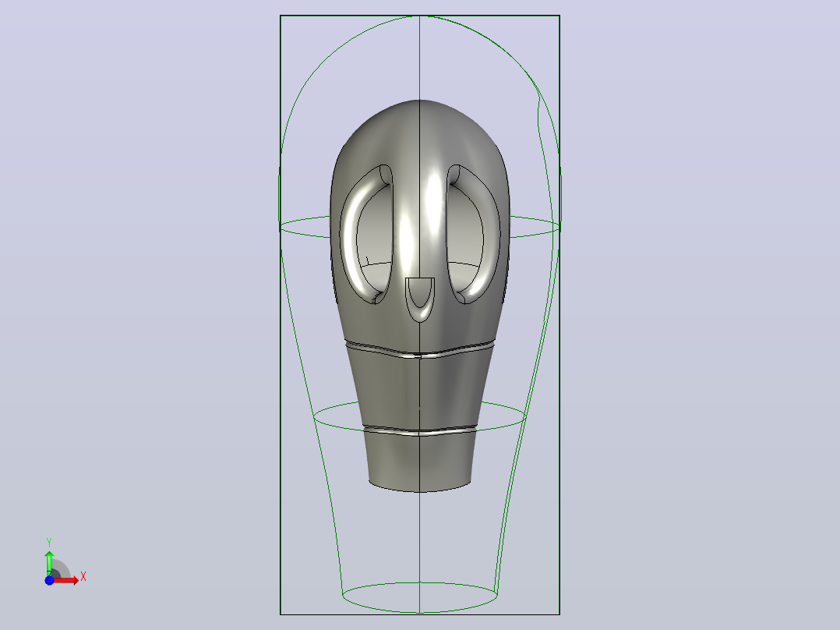Pick the upper horizontal groove on the model
Image resolution: width=840 pixels, height=630 pixels.
[x=419, y=349]
